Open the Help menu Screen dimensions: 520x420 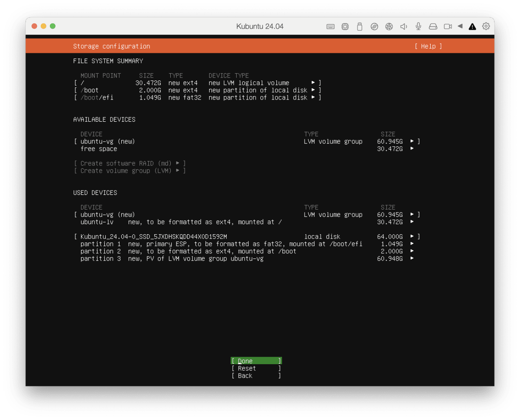(428, 46)
